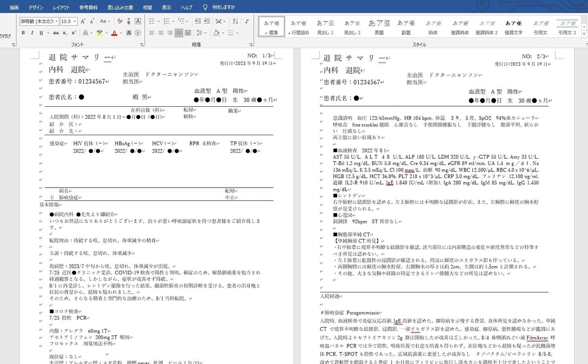Apply text effects icon
The width and height of the screenshot is (588, 364).
click(85, 33)
